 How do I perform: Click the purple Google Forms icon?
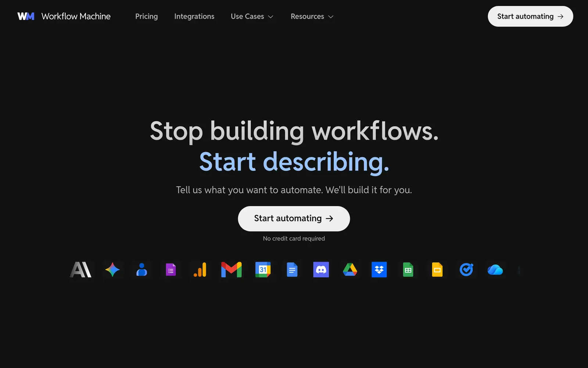coord(171,270)
